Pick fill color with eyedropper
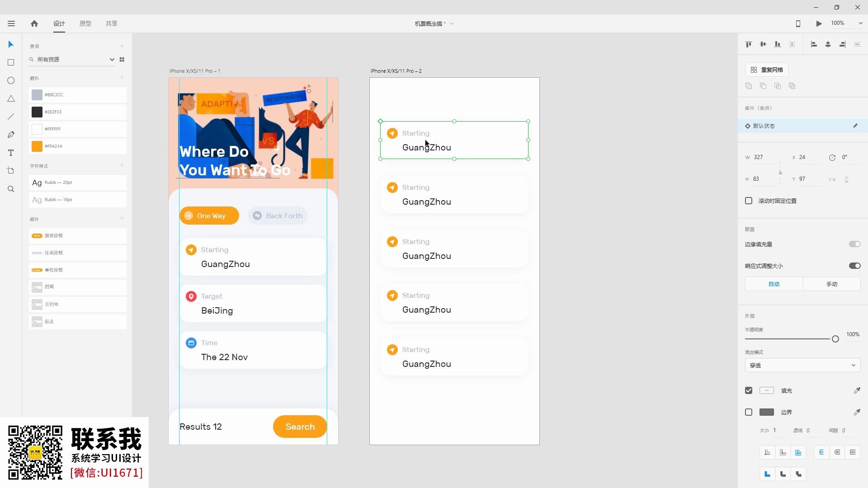868x488 pixels. point(857,390)
